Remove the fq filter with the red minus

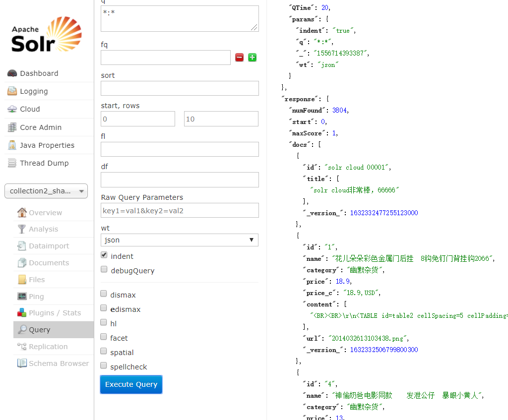(x=239, y=57)
